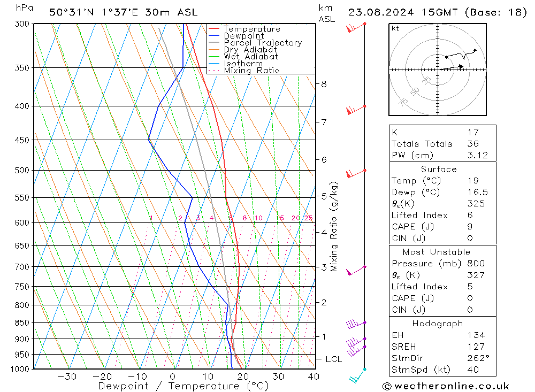Click the wind barb at 300 hPa

tap(356, 28)
